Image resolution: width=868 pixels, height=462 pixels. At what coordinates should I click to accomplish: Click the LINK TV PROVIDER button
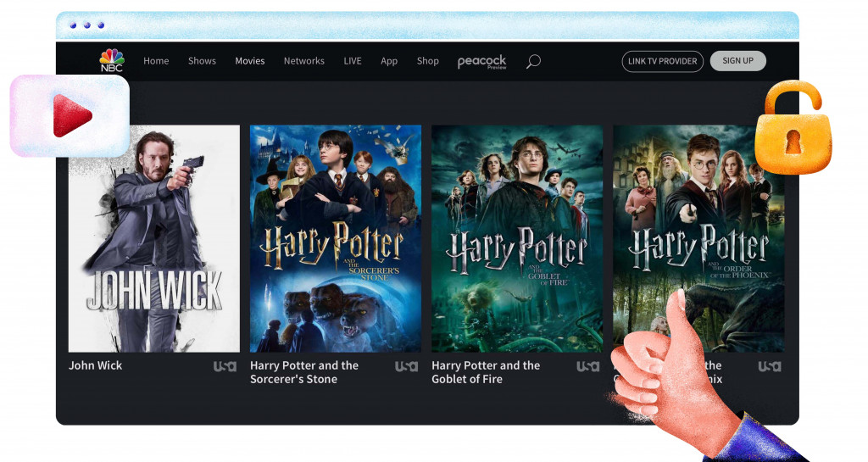(x=663, y=61)
